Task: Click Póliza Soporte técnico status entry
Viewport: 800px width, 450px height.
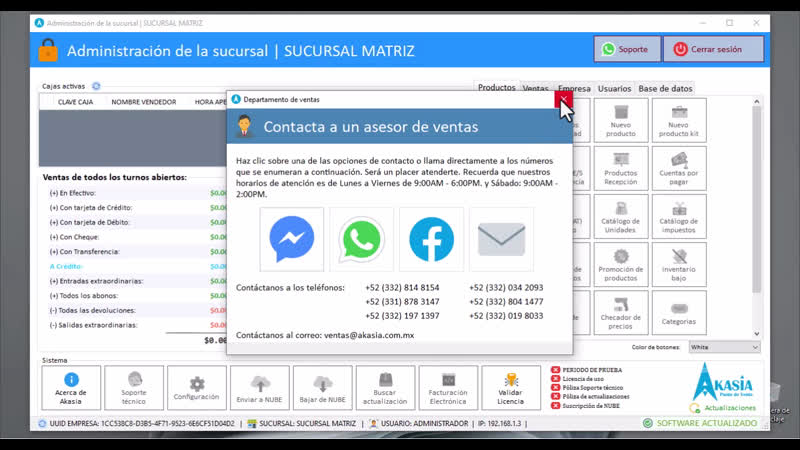Action: tap(587, 388)
